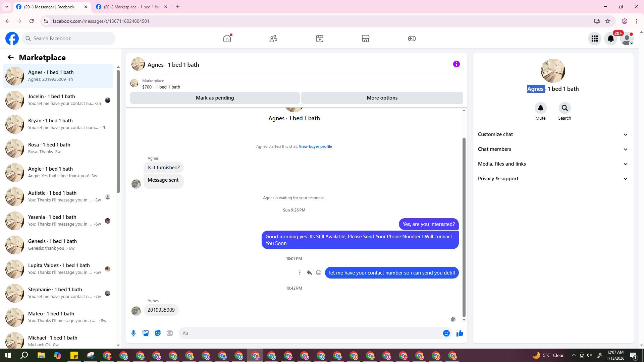The image size is (644, 362).
Task: Reply to the contact number message
Action: tap(309, 273)
